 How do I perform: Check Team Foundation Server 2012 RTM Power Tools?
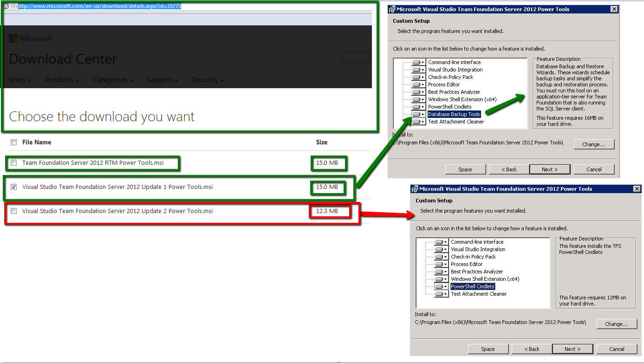pyautogui.click(x=14, y=163)
